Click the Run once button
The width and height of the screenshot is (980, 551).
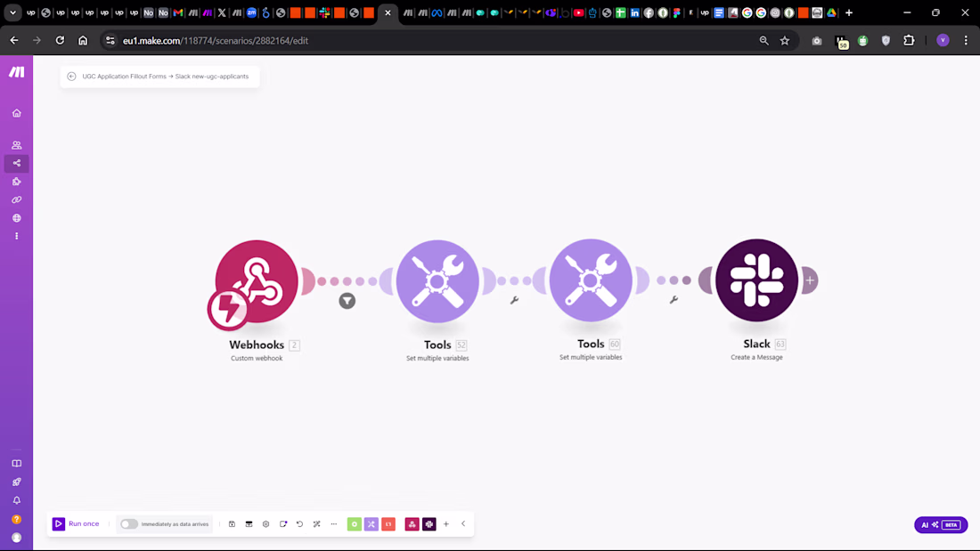point(76,523)
